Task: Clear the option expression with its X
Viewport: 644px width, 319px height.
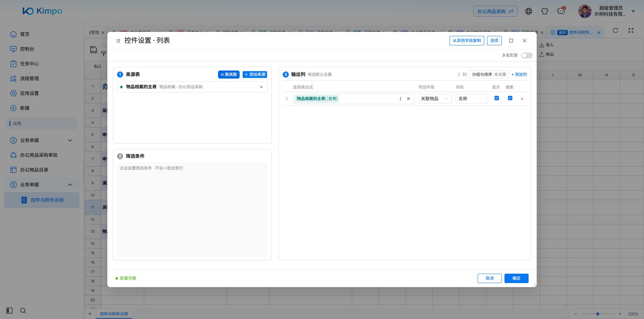Action: tap(409, 99)
